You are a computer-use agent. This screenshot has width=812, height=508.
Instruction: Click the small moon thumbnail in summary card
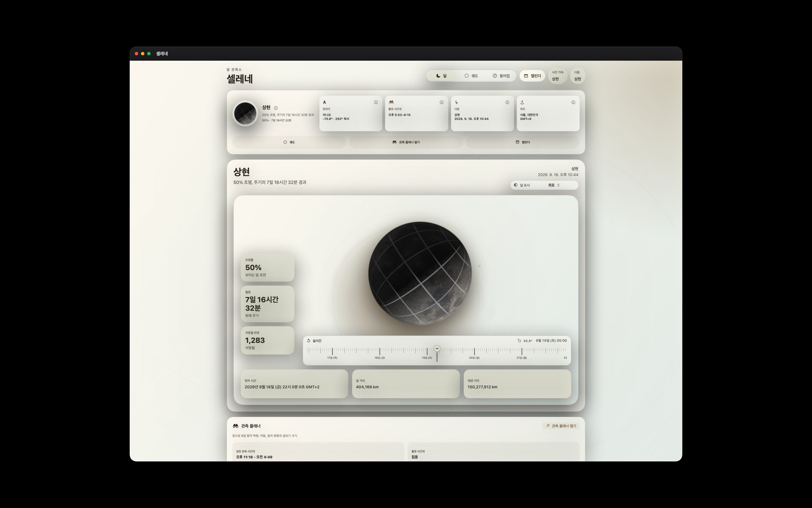(245, 113)
